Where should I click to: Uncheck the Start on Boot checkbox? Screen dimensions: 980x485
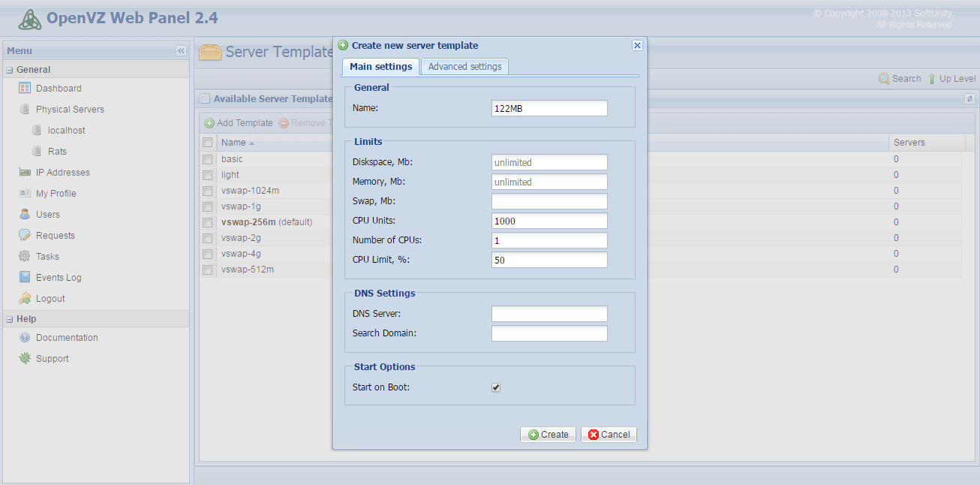(496, 387)
